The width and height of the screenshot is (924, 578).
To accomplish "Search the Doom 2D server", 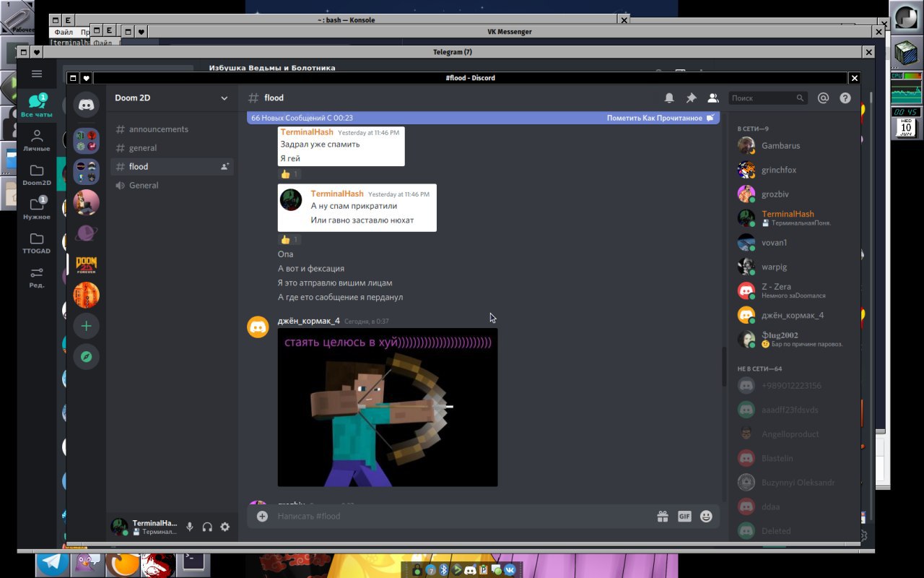I will click(x=767, y=98).
